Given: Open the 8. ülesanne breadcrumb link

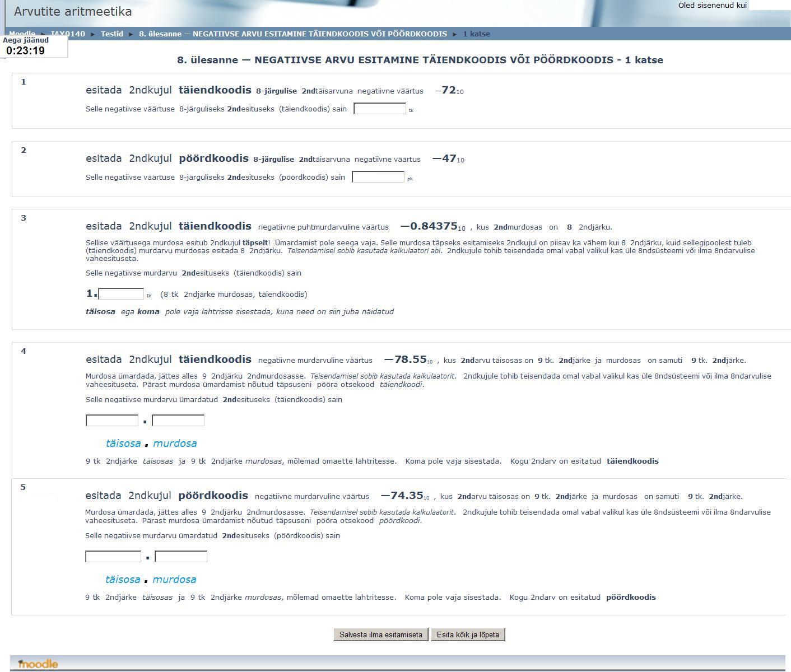Looking at the screenshot, I should pos(292,34).
